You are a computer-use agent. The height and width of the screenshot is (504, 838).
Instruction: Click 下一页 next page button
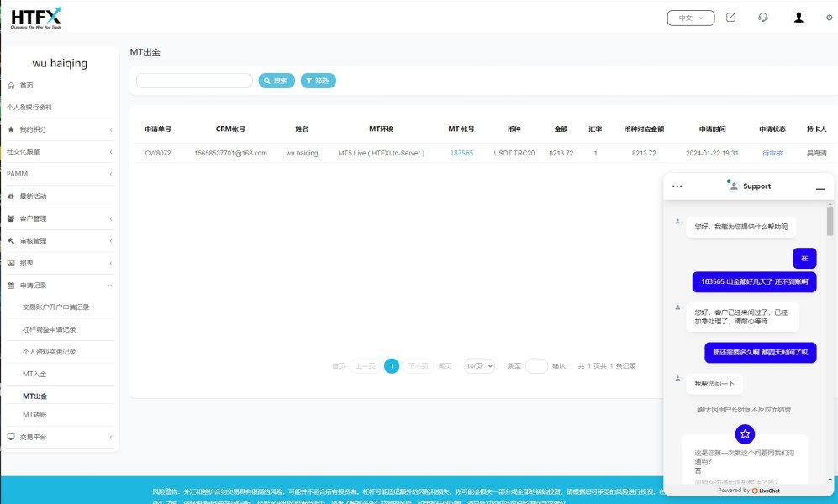click(418, 365)
